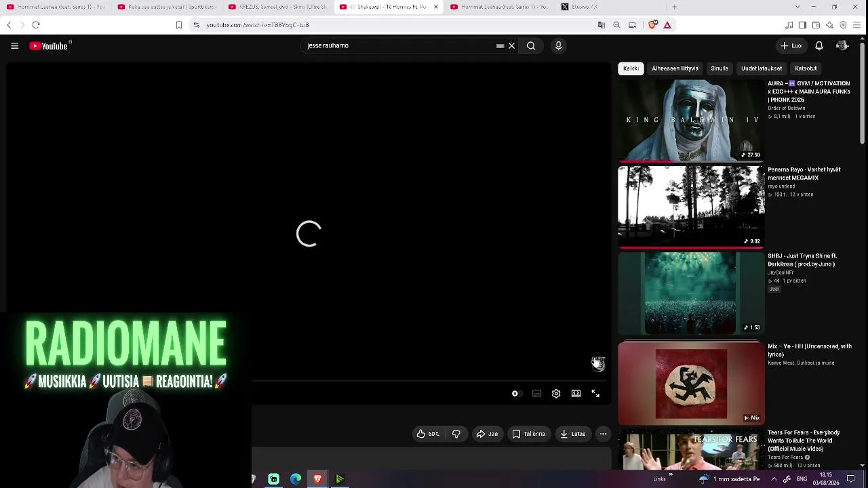Select the Katsotut filter chip
Image resolution: width=868 pixels, height=488 pixels.
pos(806,68)
